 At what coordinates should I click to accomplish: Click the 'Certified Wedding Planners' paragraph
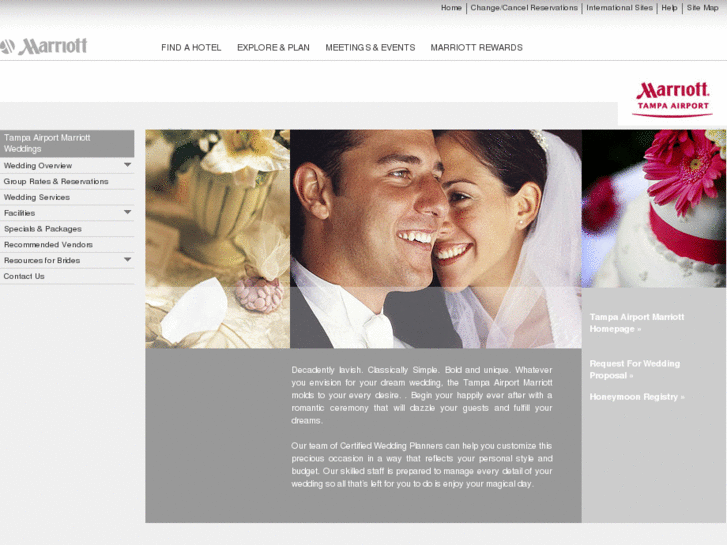point(422,465)
